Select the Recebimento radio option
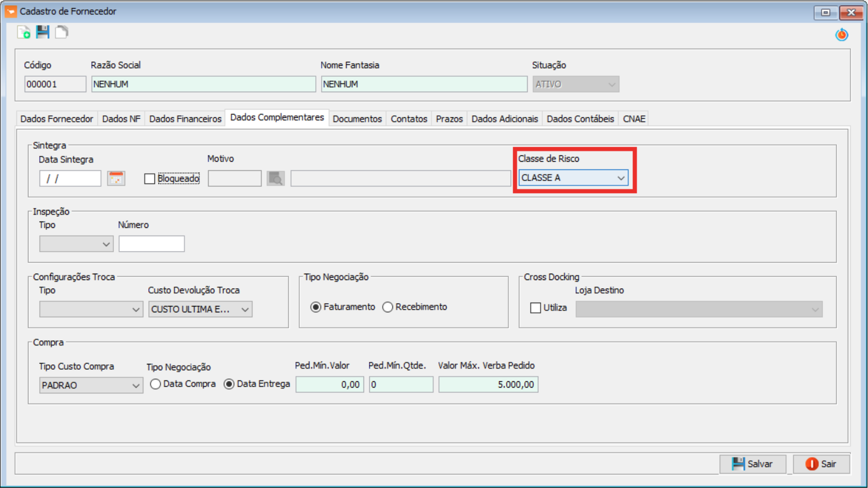Viewport: 868px width, 488px height. [388, 307]
